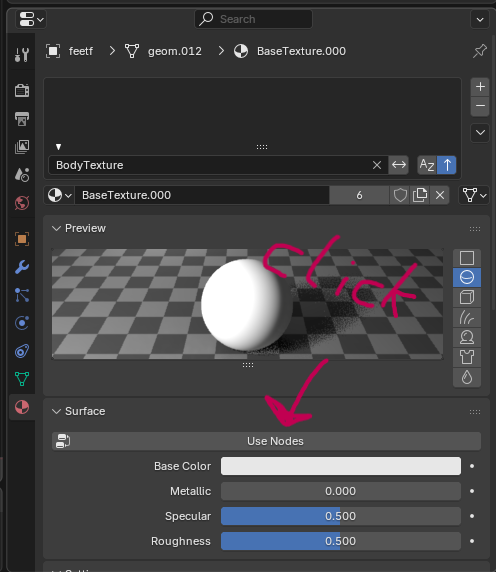Animate Metallic with its keyframe dot
Screen dimensions: 496x572
click(x=472, y=491)
